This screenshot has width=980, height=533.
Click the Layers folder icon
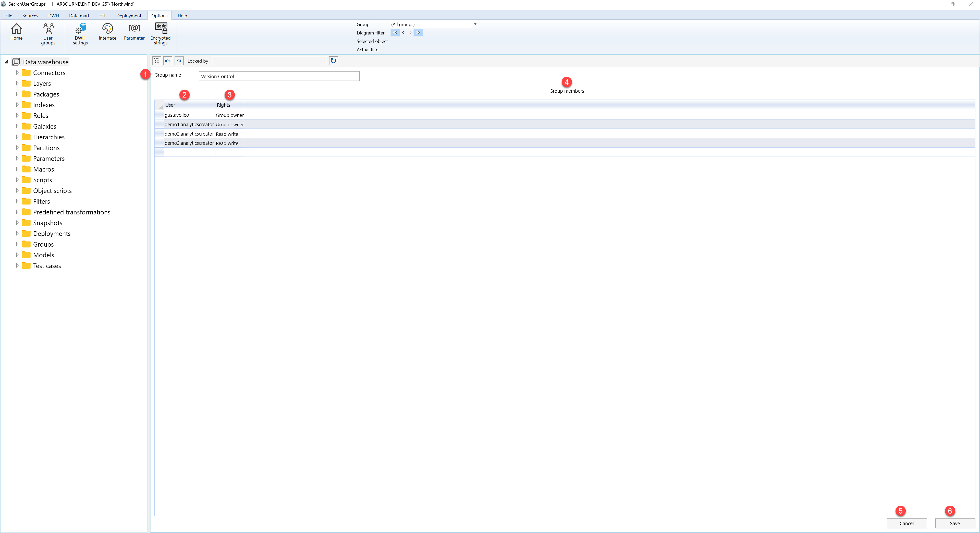(26, 83)
